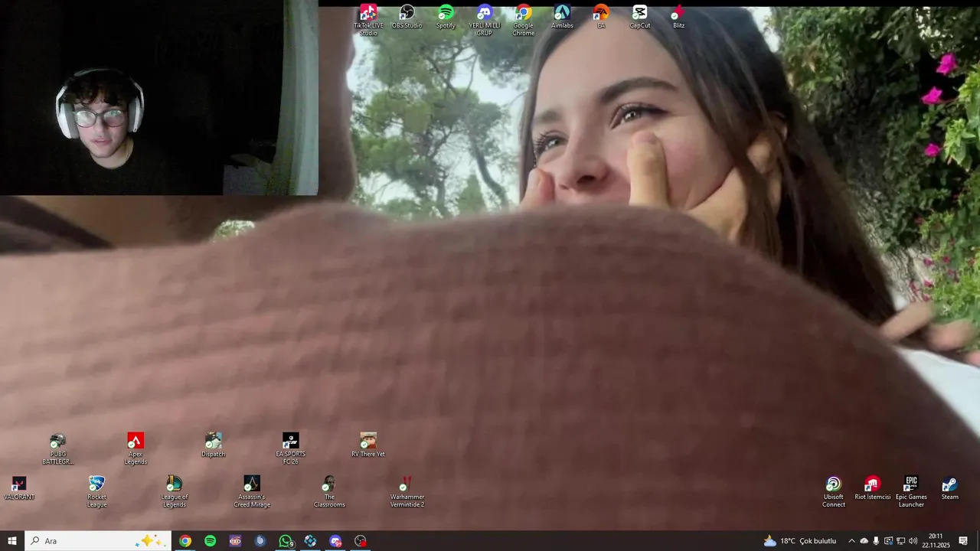
Task: Open the Windows Start menu
Action: (x=12, y=541)
